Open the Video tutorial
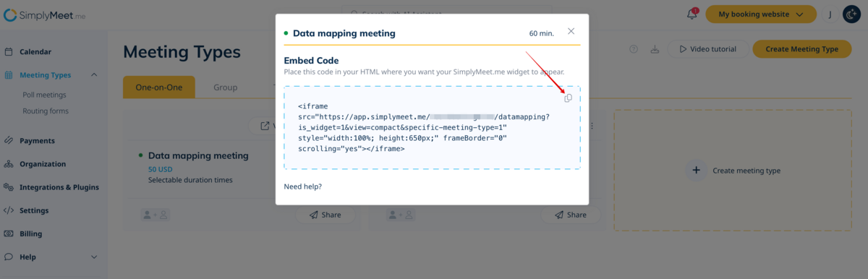Image resolution: width=868 pixels, height=279 pixels. [707, 49]
